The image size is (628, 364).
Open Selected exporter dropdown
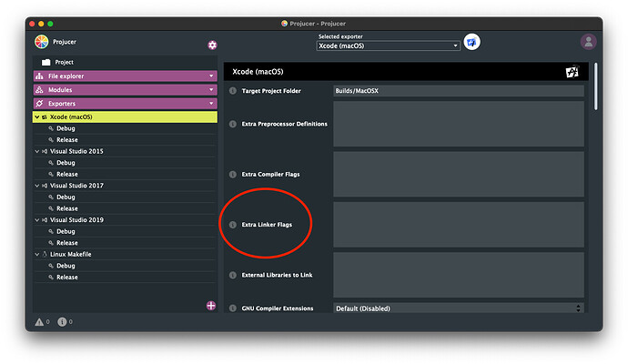(x=388, y=46)
